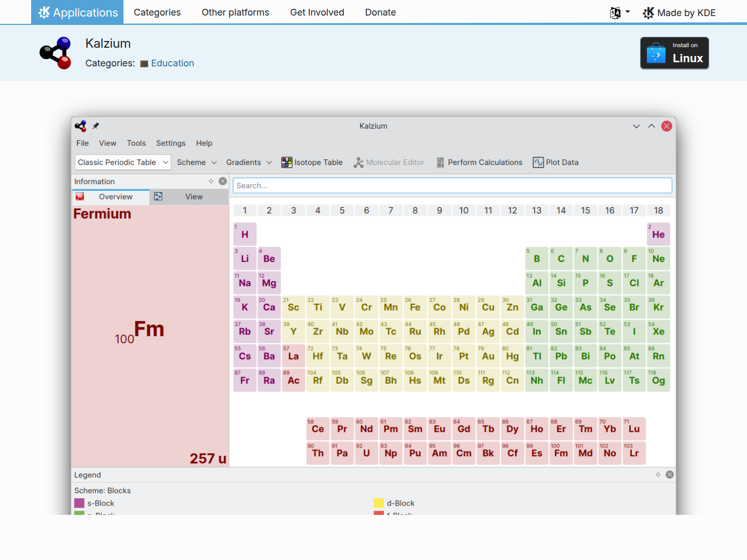Click group 8 column header
This screenshot has width=747, height=560.
coord(415,211)
